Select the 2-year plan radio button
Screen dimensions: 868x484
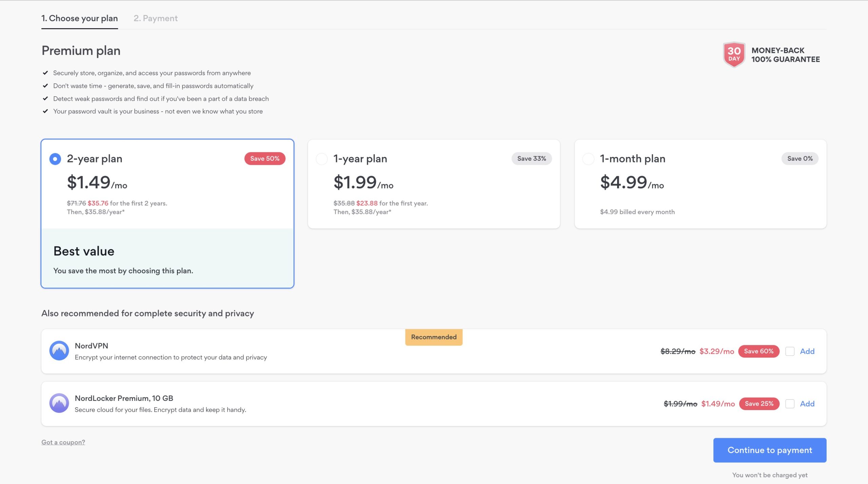(55, 159)
